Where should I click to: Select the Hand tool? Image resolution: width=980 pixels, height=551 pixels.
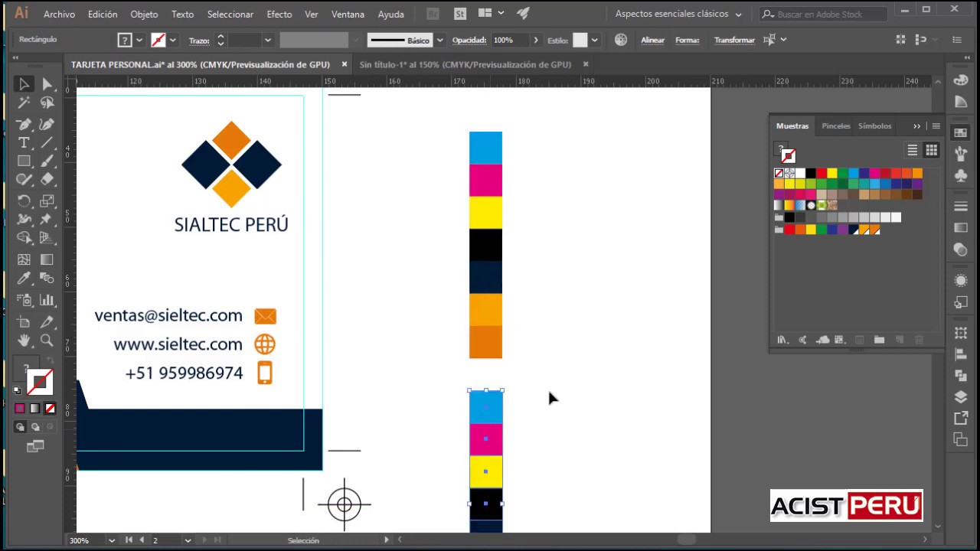24,341
